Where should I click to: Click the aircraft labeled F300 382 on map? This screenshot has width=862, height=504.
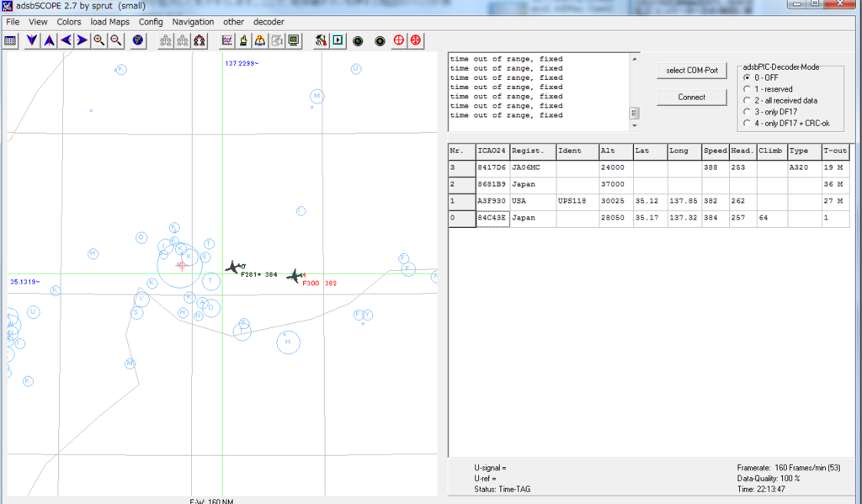coord(295,276)
